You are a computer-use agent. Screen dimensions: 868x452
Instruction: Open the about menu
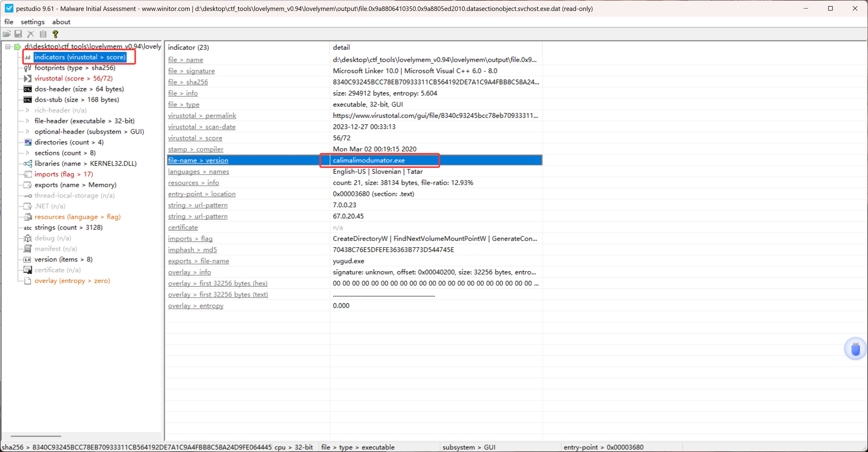(x=61, y=22)
